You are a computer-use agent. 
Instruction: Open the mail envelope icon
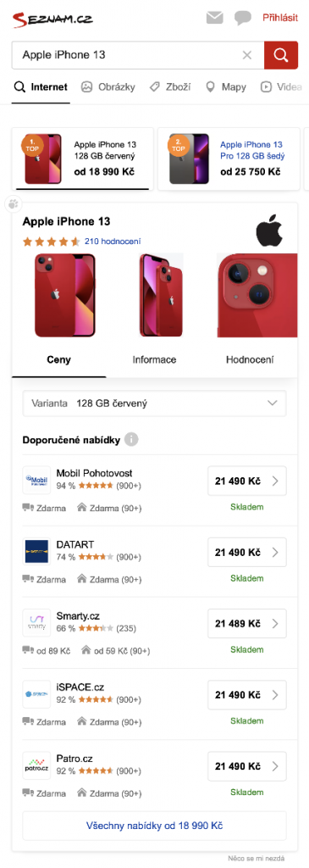pos(214,18)
